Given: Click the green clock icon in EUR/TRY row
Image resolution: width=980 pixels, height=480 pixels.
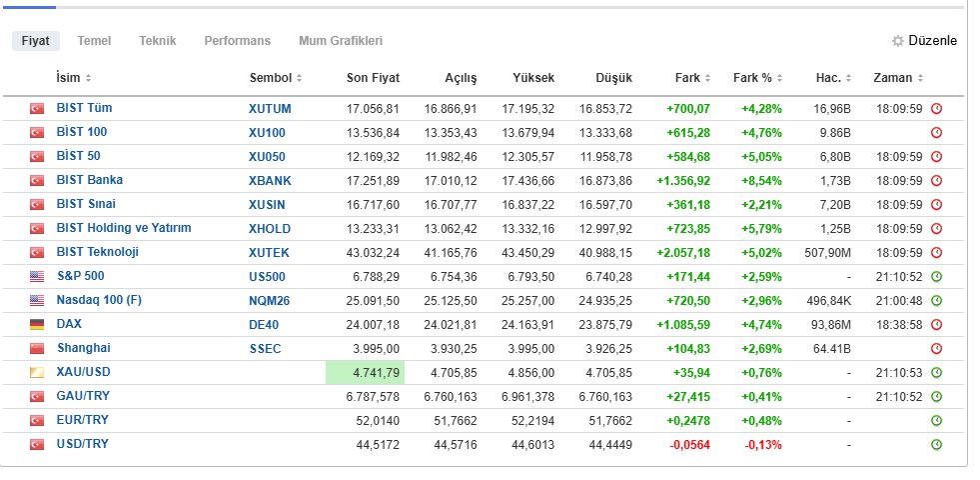Looking at the screenshot, I should point(936,421).
